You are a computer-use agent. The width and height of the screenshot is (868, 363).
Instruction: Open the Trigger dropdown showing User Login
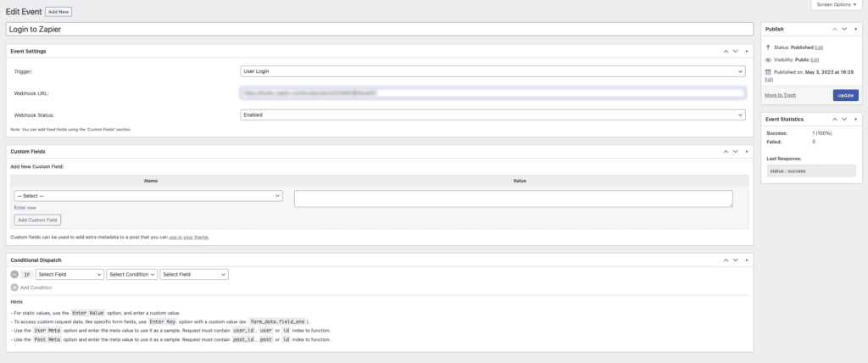pyautogui.click(x=492, y=71)
